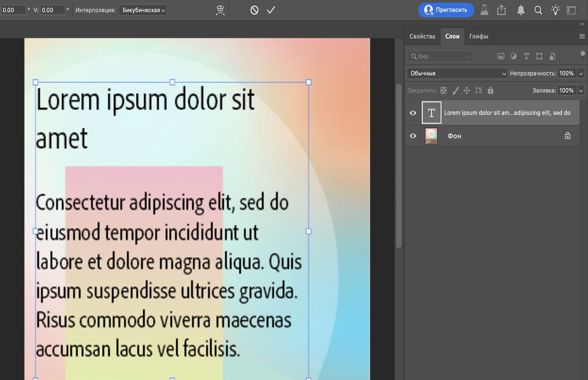Open the search with the magnifier icon
The image size is (588, 380).
coord(538,9)
